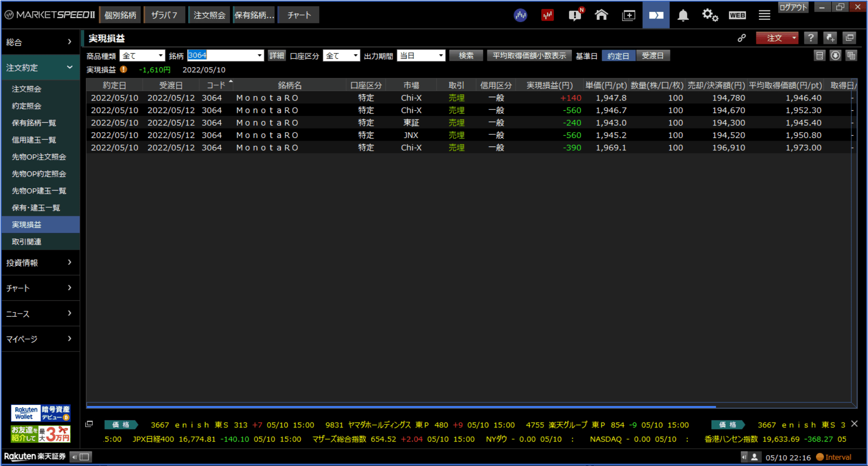Open 信用建玉一覧 in the sidebar
Screen dimensions: 868x466
[40, 140]
